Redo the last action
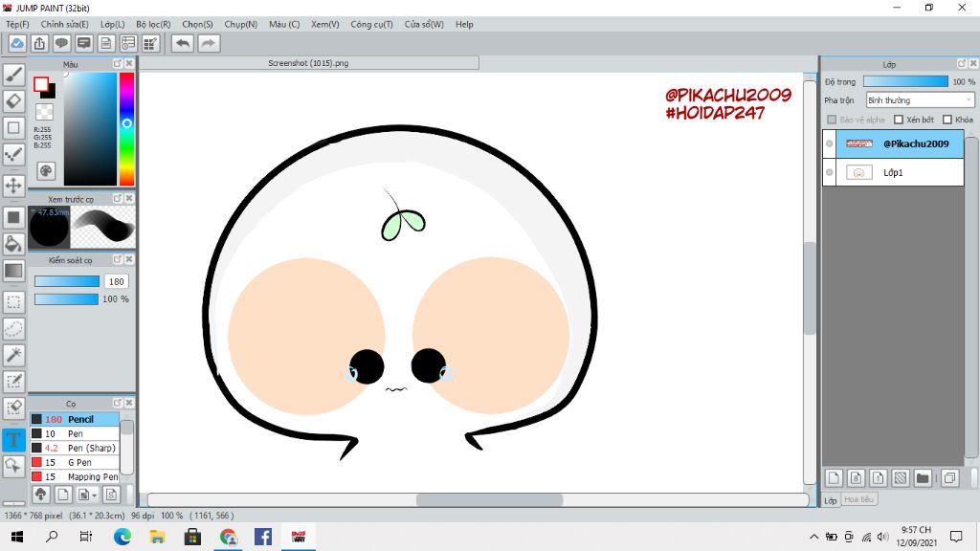This screenshot has height=551, width=980. 209,44
